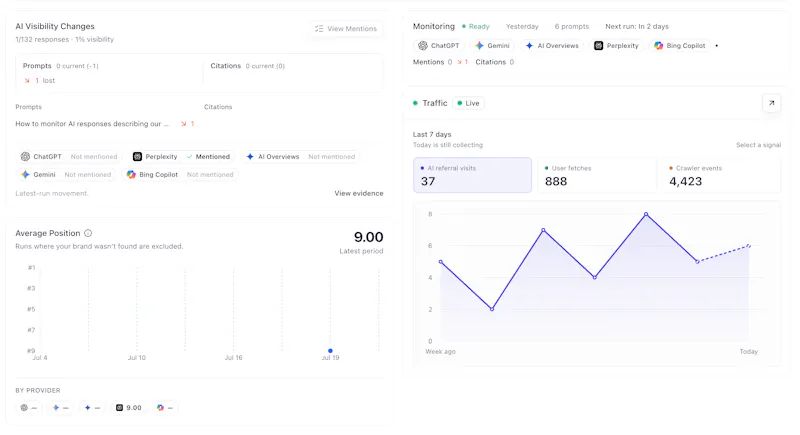This screenshot has width=800, height=435.
Task: Click the 'Citations 0 current (0)' summary text
Action: [x=247, y=66]
